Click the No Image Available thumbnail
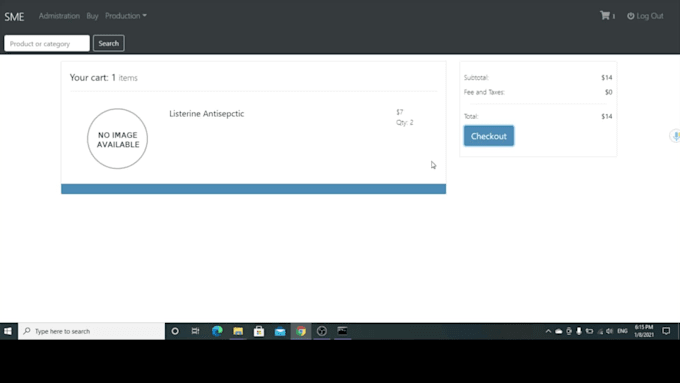Screen dimensions: 680x383 (x=118, y=139)
